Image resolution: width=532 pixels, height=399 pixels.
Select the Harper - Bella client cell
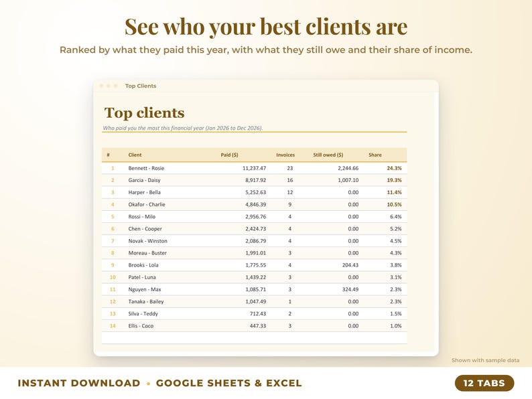(x=144, y=192)
